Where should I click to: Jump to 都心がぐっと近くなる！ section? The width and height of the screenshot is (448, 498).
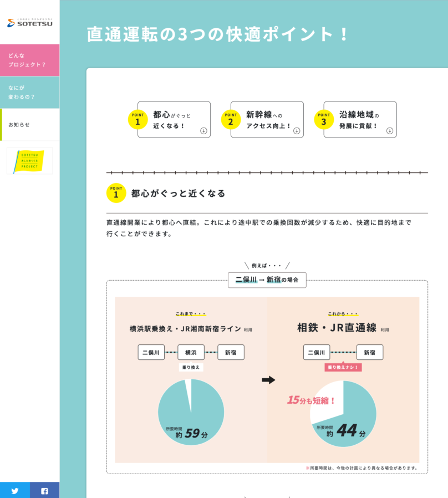pos(174,119)
